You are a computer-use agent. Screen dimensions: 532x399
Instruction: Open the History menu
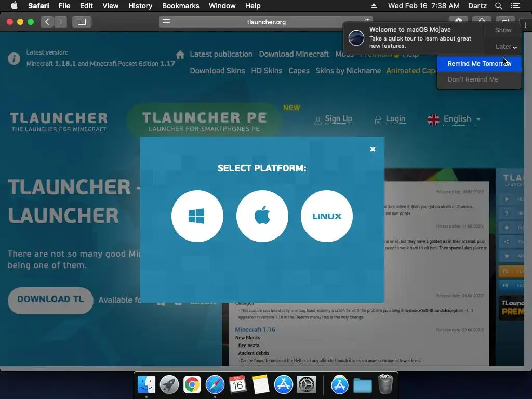tap(140, 6)
